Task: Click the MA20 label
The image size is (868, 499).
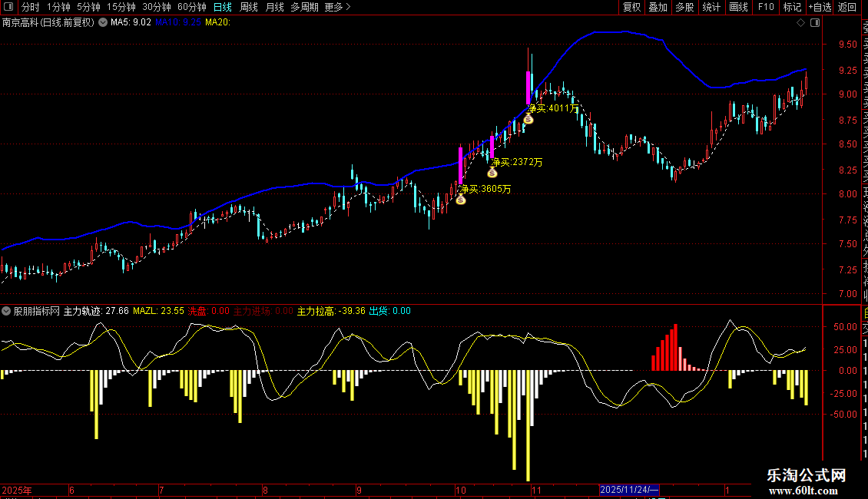Action: (x=217, y=22)
